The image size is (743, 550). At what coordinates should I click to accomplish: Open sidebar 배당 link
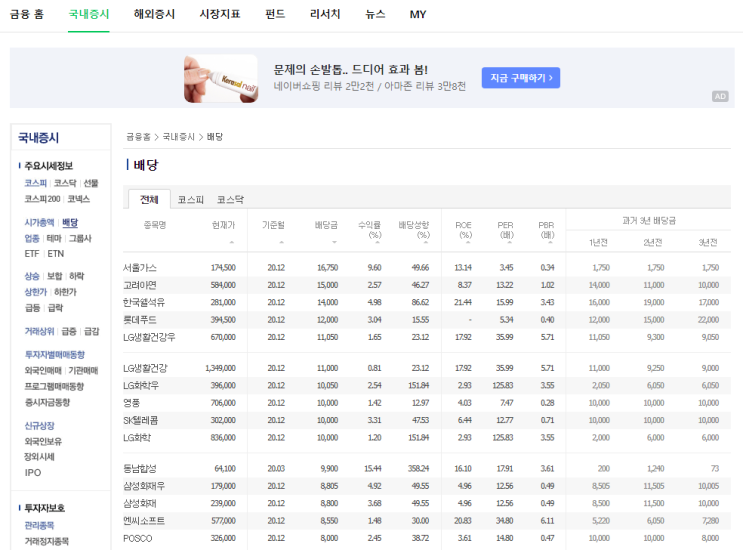(70, 222)
